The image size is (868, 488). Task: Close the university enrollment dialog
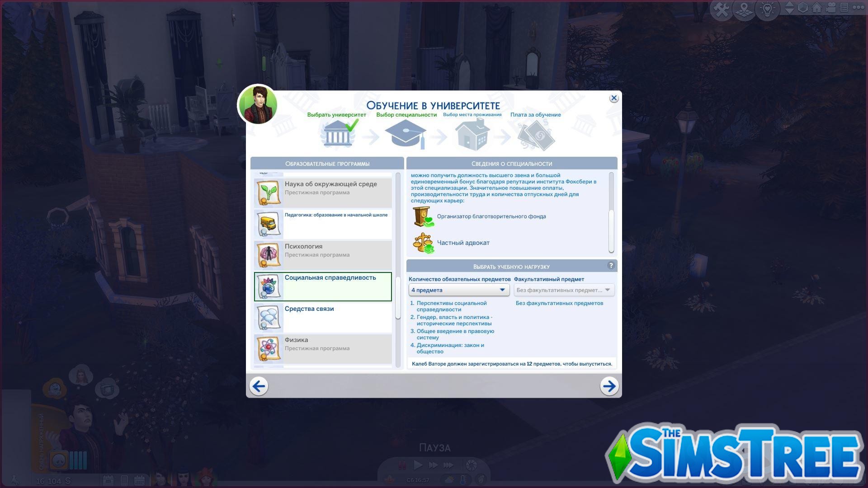pos(613,98)
